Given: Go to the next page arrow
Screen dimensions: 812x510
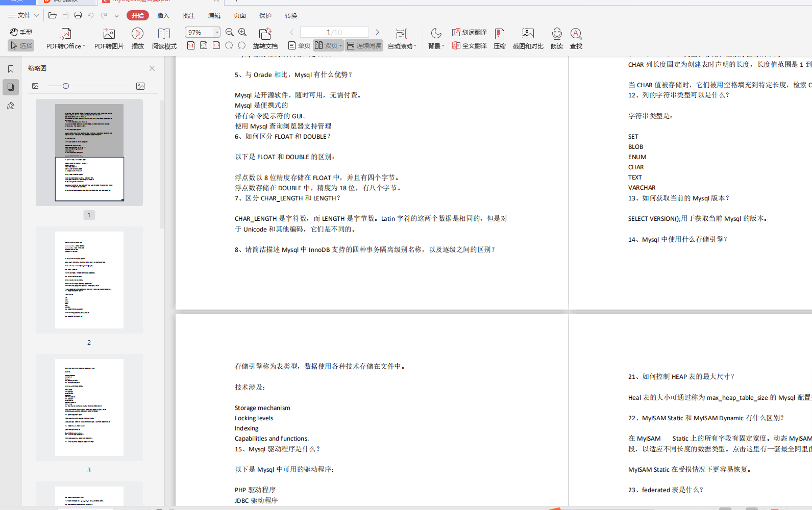Looking at the screenshot, I should coord(377,32).
